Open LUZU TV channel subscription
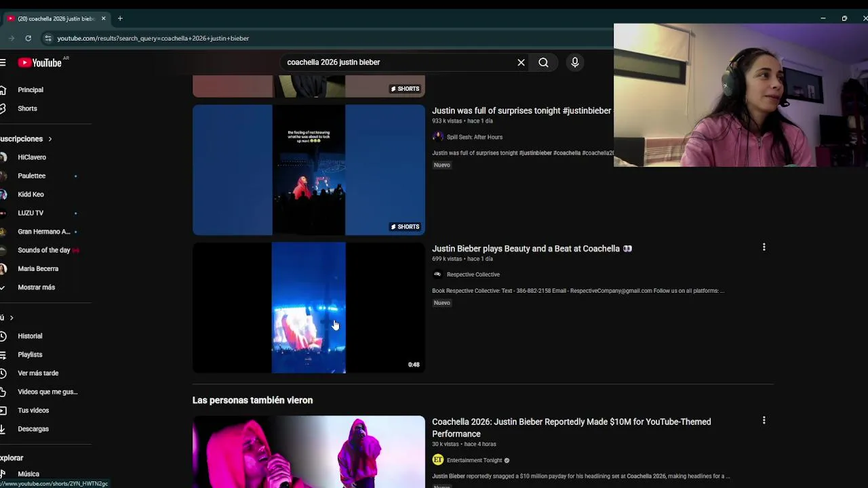This screenshot has width=868, height=488. [x=31, y=213]
